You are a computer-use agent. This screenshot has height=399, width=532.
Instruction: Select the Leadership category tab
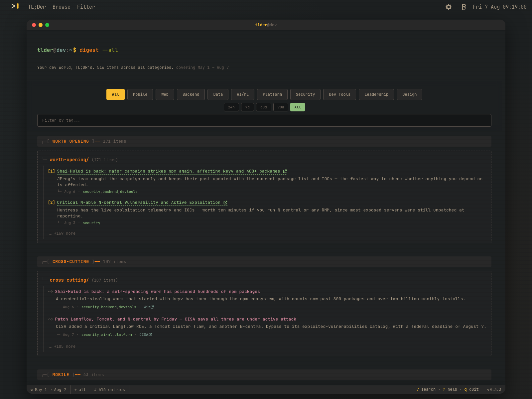376,94
